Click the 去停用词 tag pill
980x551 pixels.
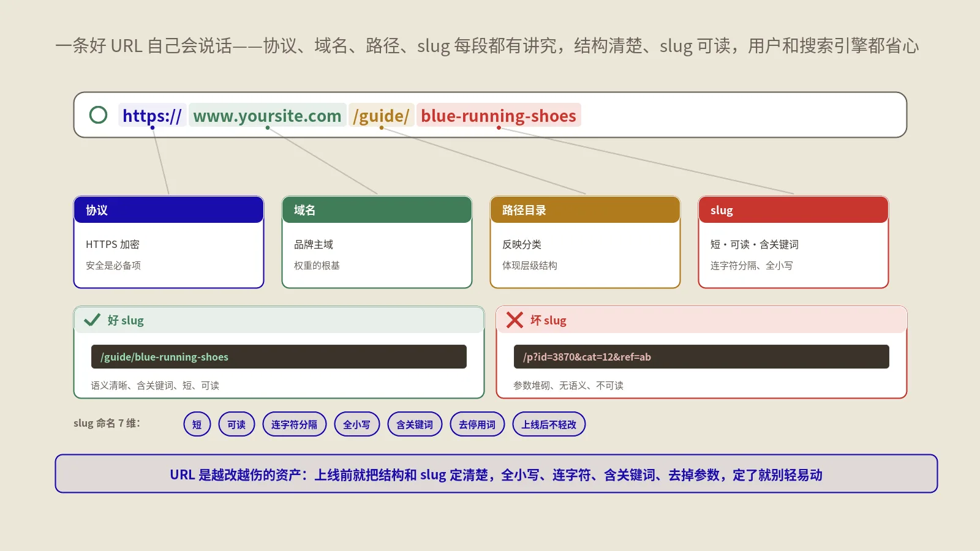click(477, 424)
